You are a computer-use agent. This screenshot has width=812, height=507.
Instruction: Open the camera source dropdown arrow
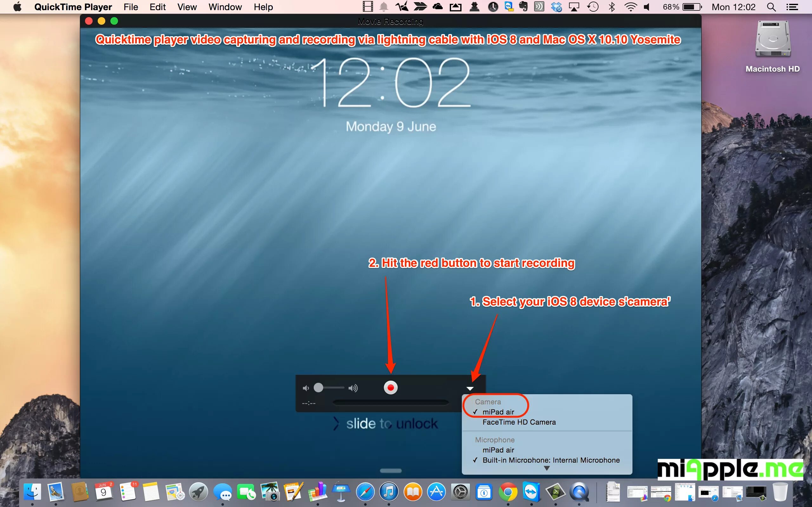pos(470,388)
